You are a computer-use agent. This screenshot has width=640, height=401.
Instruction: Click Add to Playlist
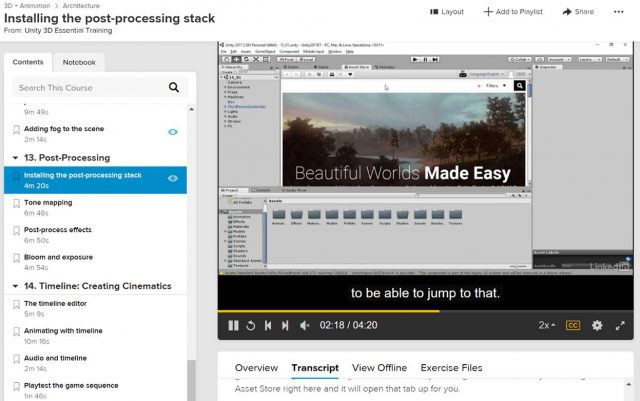[513, 12]
